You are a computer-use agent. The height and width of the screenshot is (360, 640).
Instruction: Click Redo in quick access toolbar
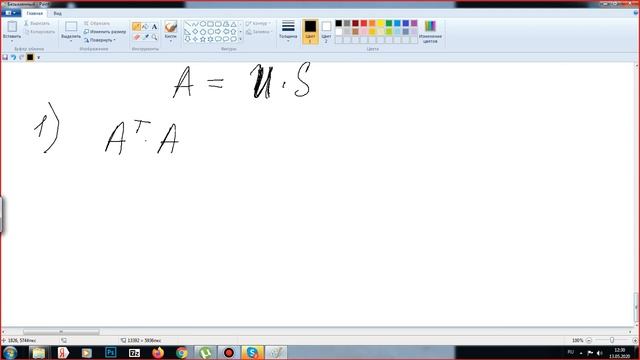click(22, 58)
